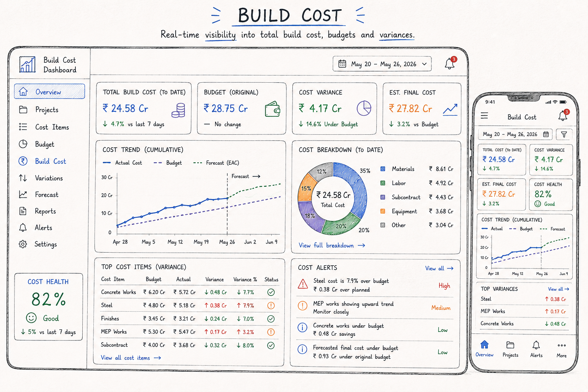Image resolution: width=588 pixels, height=392 pixels.
Task: Click the Alerts bell icon in sidebar
Action: (23, 227)
